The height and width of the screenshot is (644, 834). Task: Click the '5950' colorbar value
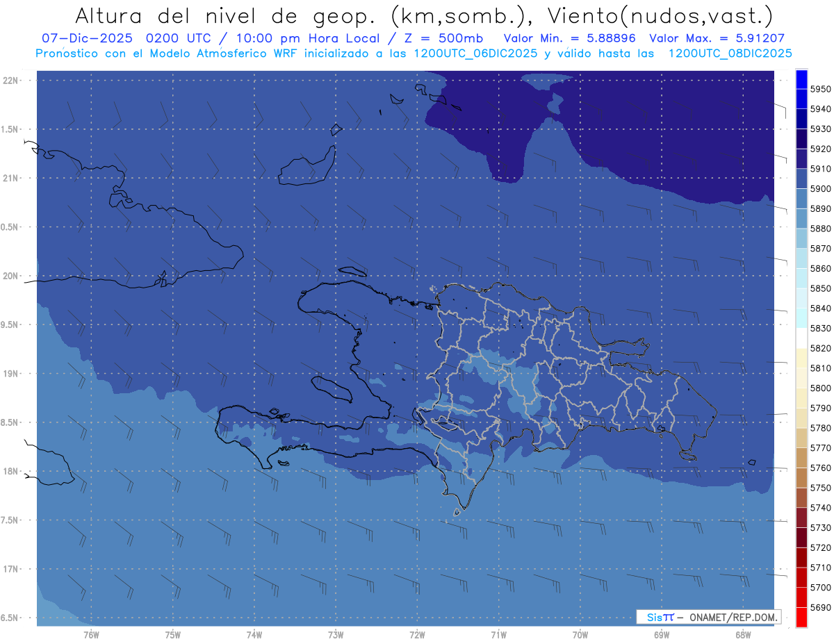820,89
